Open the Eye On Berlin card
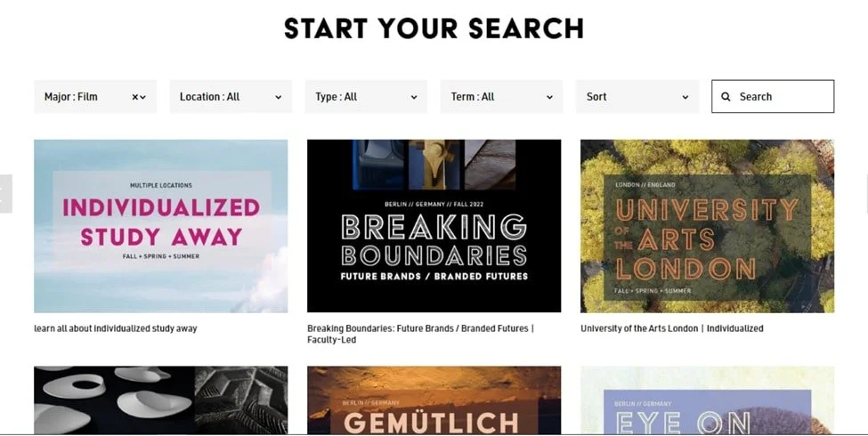 707,400
